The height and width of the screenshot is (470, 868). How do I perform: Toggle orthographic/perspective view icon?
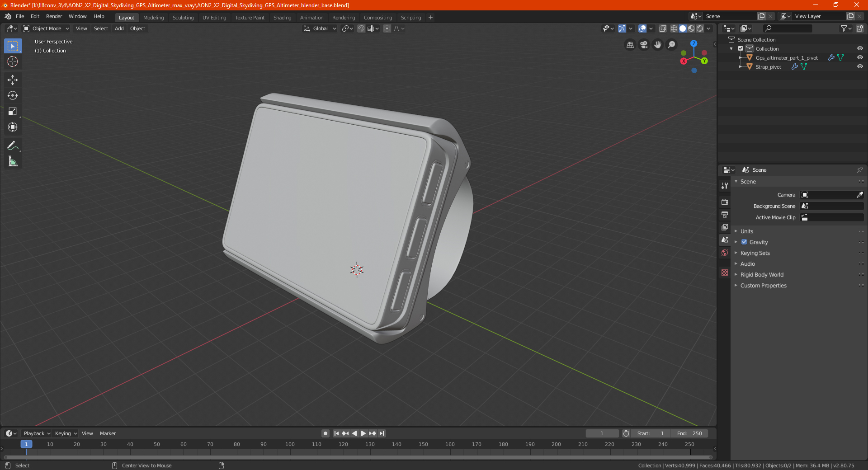630,45
